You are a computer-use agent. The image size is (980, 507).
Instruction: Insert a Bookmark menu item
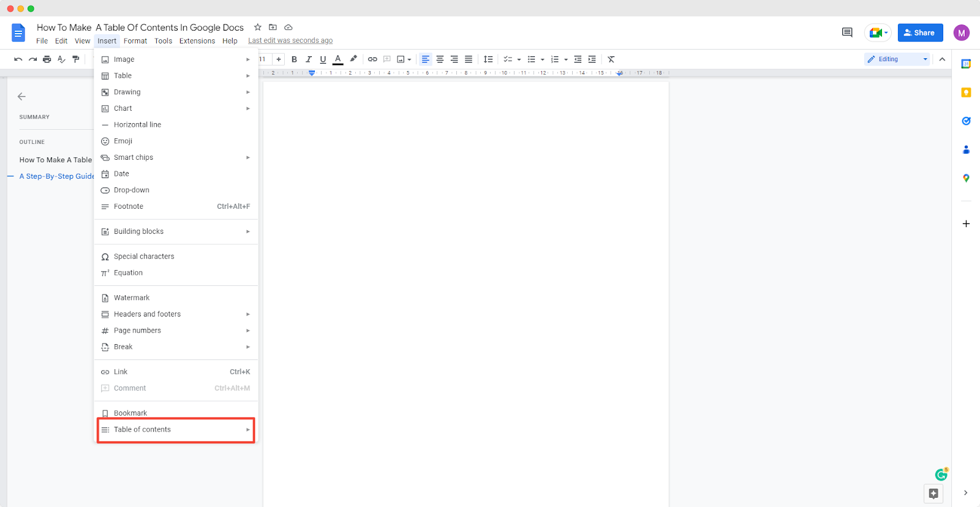click(x=176, y=413)
